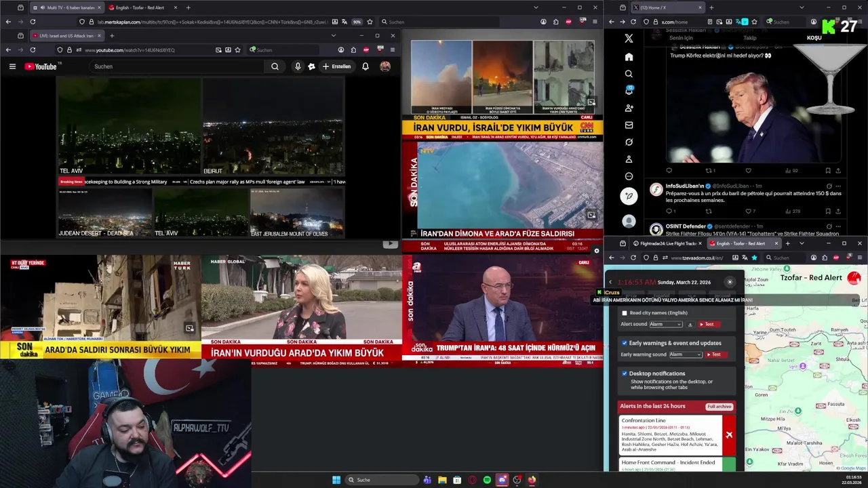
Task: Open X follow suggestions people icon
Action: coord(629,108)
